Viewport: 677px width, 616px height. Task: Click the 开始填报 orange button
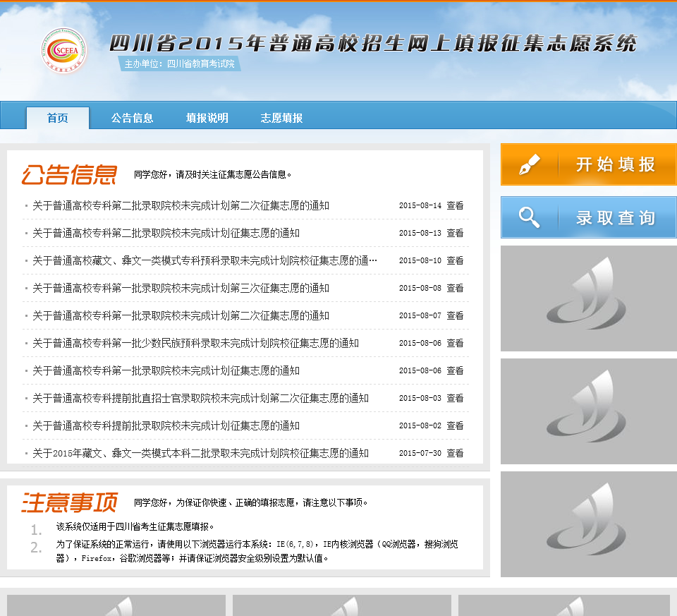pyautogui.click(x=588, y=164)
